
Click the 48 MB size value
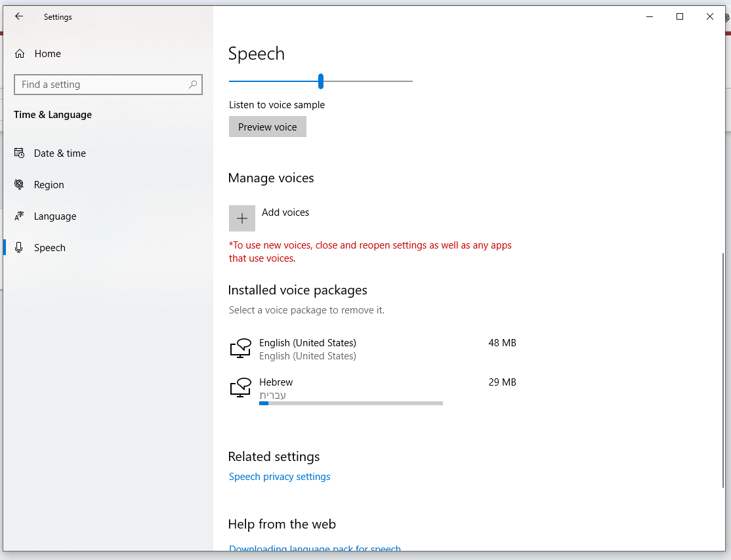[502, 343]
